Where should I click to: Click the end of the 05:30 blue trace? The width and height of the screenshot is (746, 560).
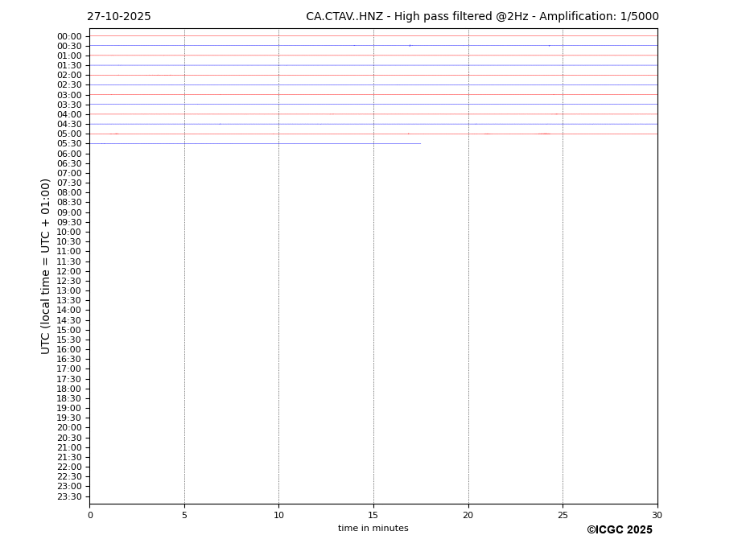420,144
